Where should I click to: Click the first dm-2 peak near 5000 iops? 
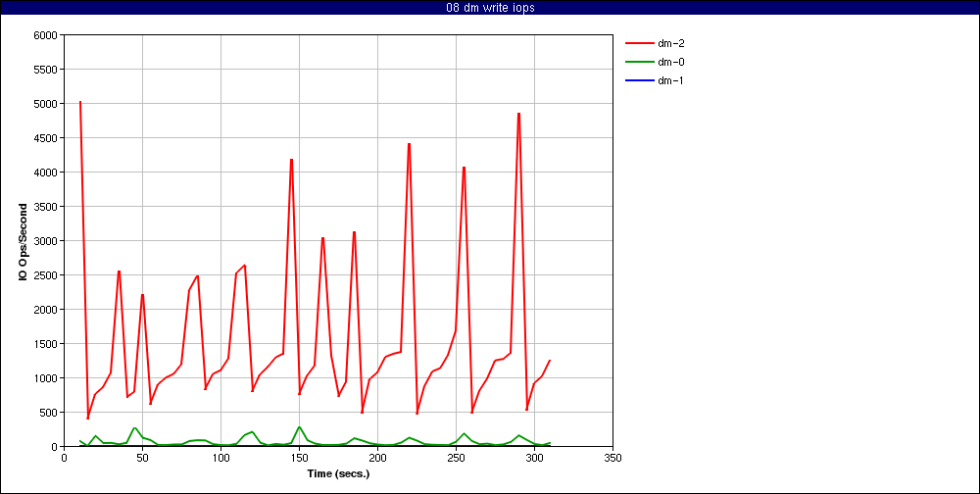(x=80, y=102)
